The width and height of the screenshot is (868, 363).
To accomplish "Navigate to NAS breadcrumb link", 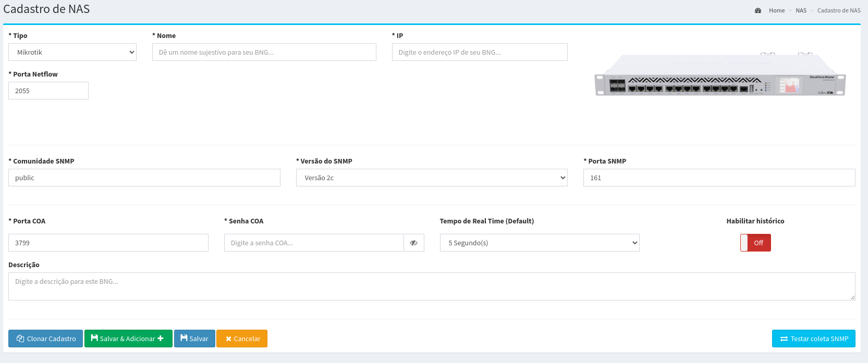I will [x=801, y=10].
